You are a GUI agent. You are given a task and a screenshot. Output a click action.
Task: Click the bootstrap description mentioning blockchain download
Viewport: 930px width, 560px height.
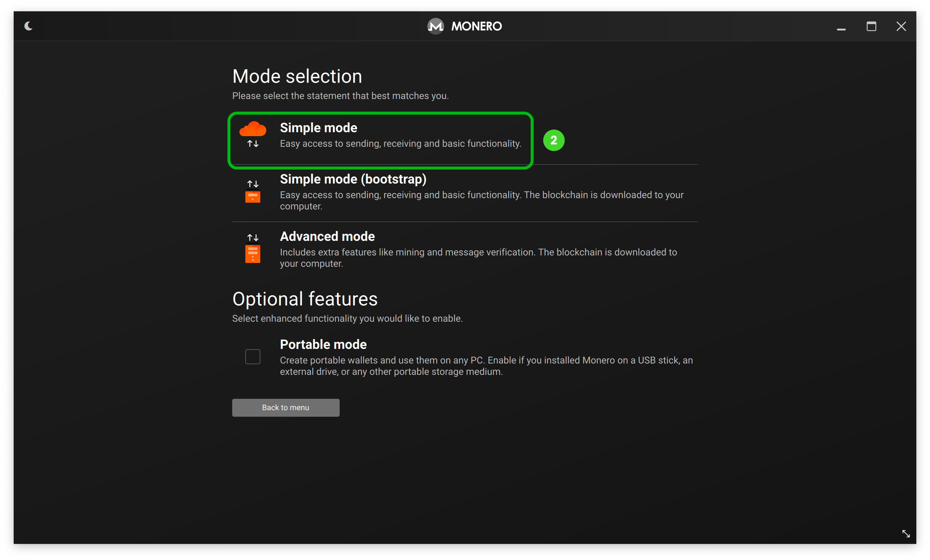481,200
